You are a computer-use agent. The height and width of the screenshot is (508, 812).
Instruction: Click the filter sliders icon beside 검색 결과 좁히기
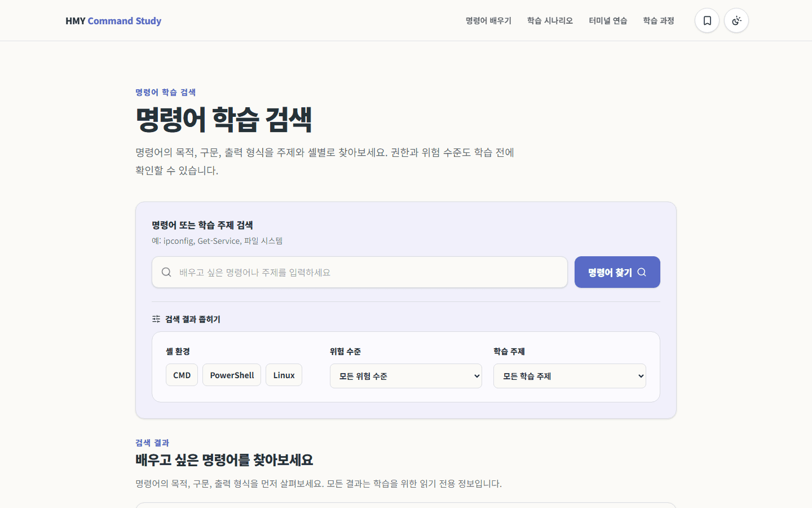point(156,319)
